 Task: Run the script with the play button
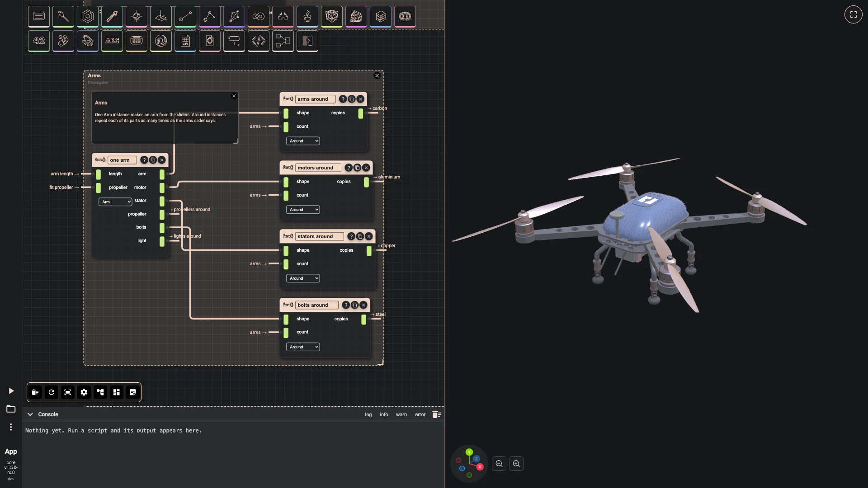[11, 391]
